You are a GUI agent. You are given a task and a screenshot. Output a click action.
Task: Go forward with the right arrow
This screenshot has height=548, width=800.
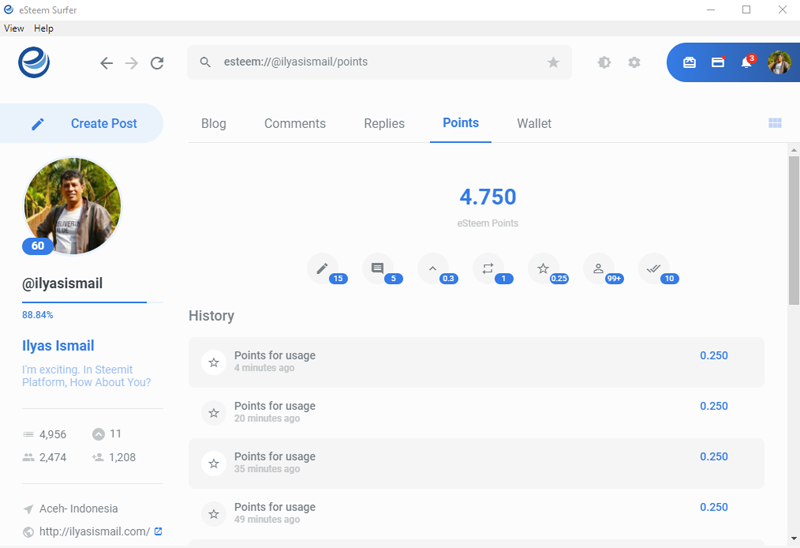pyautogui.click(x=132, y=63)
